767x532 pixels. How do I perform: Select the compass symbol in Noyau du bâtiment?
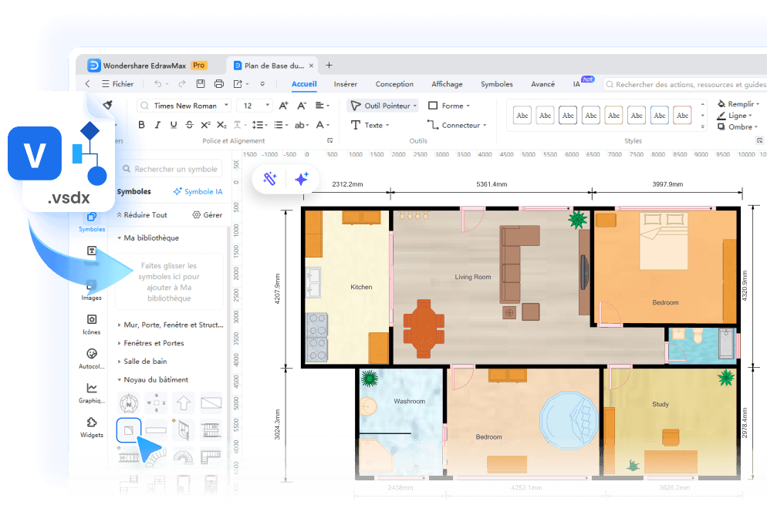click(129, 402)
